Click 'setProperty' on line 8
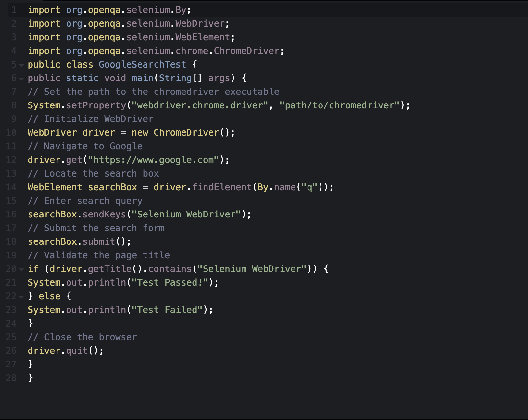528x420 pixels. coord(96,105)
